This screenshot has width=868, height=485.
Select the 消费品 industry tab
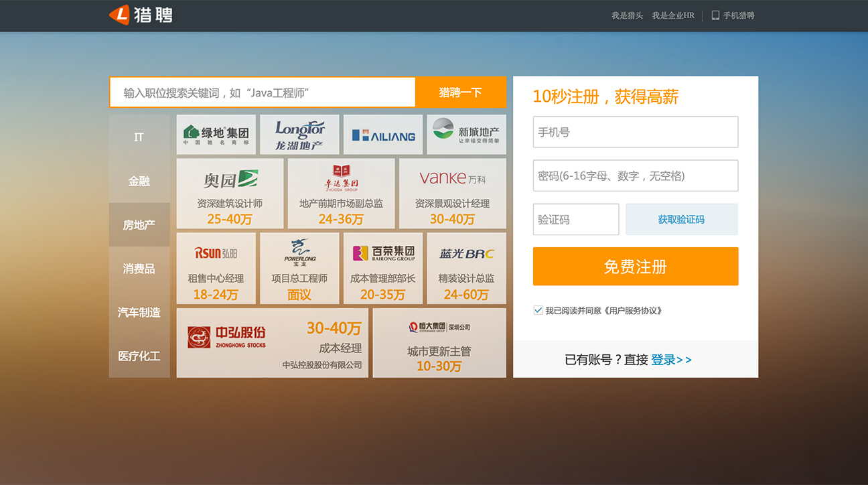[139, 269]
